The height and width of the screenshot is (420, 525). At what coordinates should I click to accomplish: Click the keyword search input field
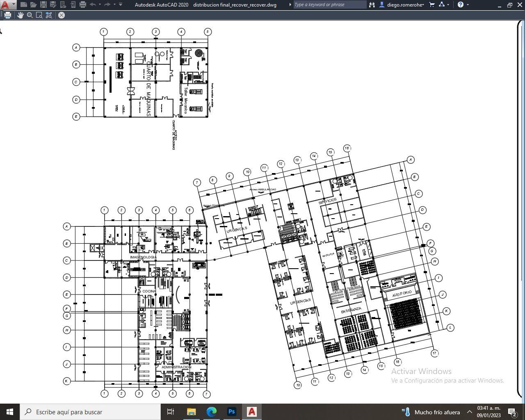coord(330,5)
